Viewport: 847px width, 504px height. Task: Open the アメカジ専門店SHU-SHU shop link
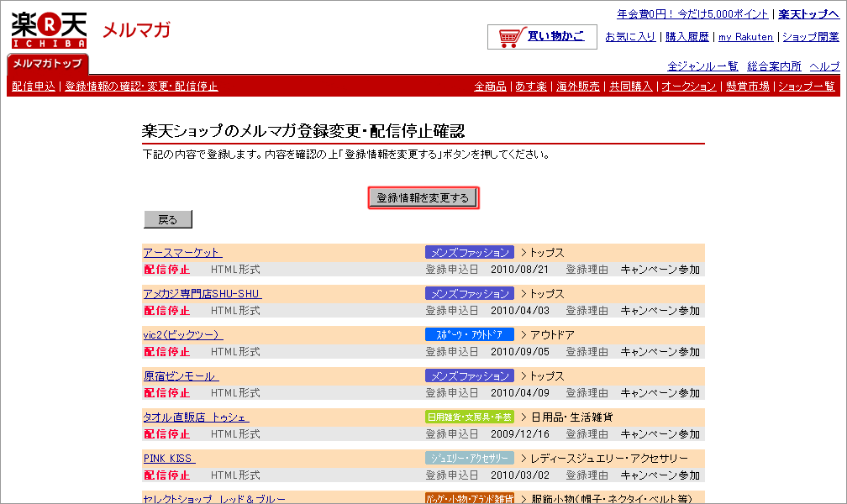coord(202,293)
